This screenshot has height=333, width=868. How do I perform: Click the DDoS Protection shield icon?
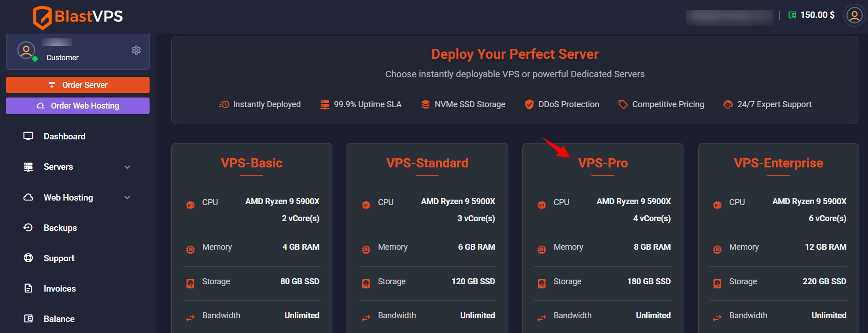pos(529,104)
